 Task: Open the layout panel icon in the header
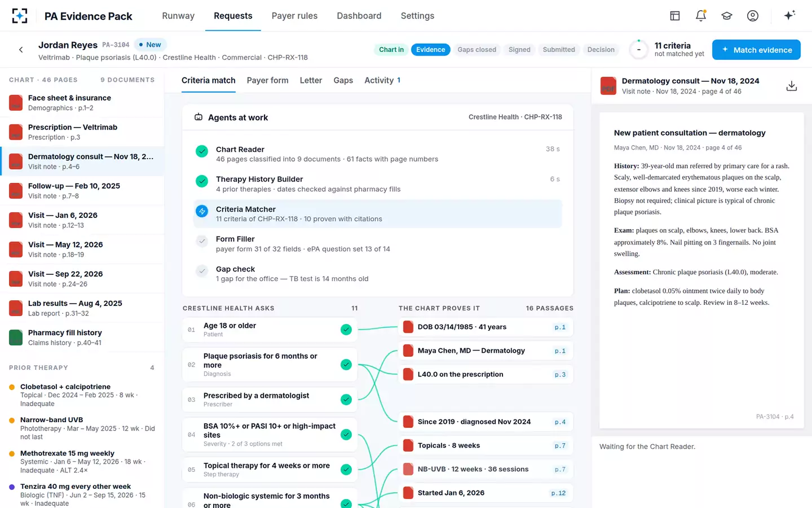(x=675, y=16)
